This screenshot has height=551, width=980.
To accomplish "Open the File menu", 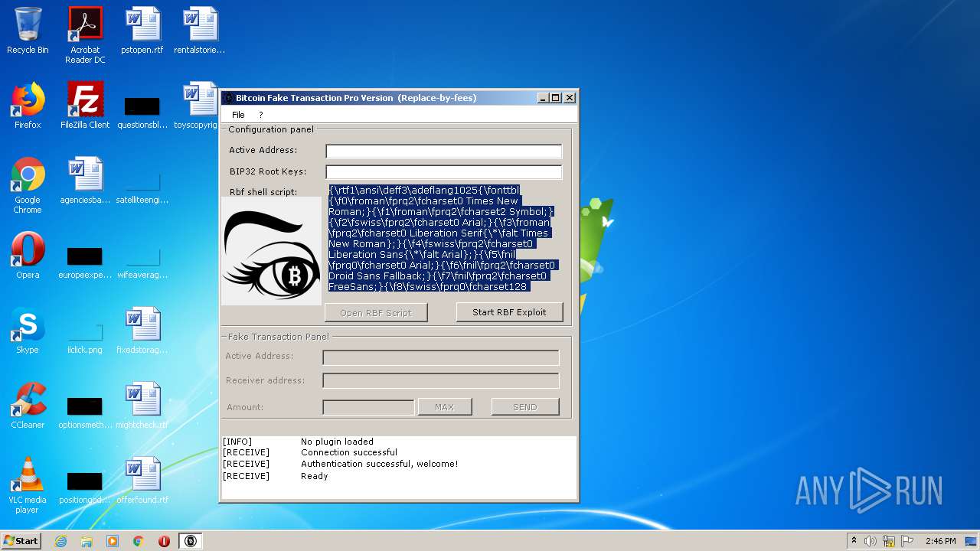I will 238,115.
